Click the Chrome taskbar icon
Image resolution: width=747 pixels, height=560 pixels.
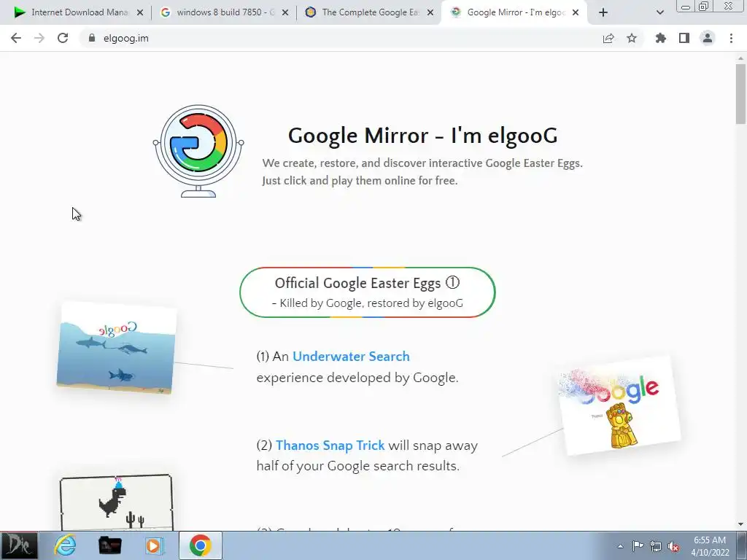pyautogui.click(x=200, y=545)
